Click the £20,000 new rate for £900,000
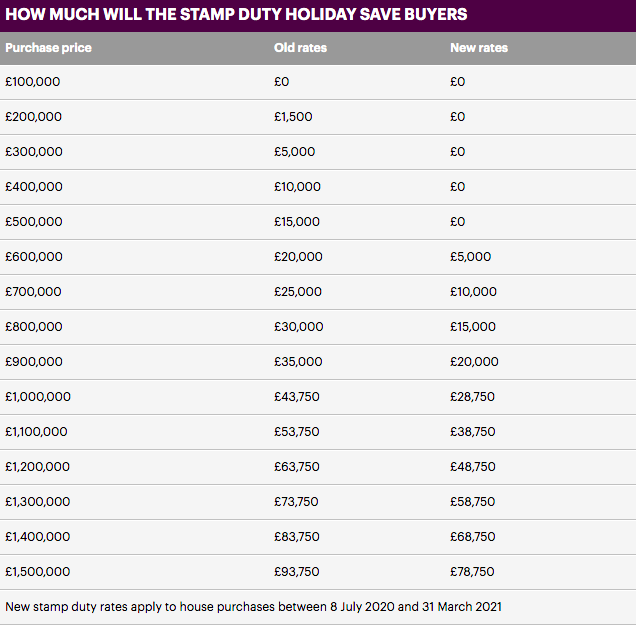The image size is (637, 626). pyautogui.click(x=474, y=362)
